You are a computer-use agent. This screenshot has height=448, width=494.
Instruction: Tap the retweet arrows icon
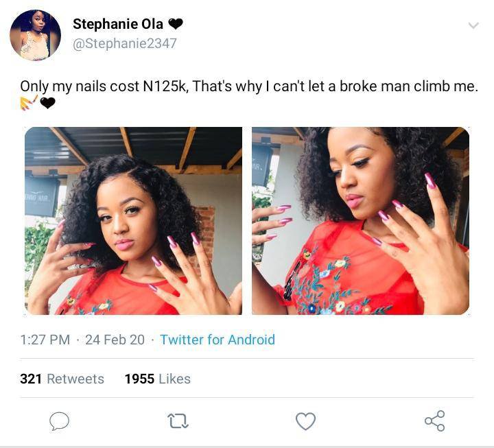point(178,421)
